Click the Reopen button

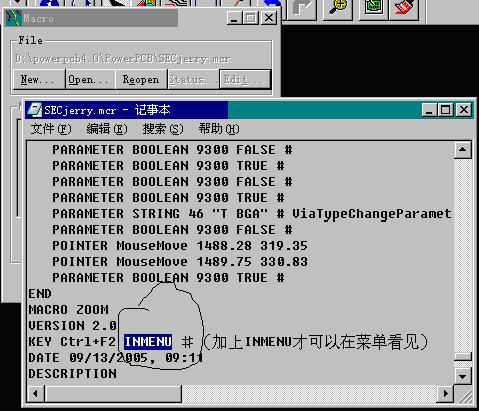[141, 79]
